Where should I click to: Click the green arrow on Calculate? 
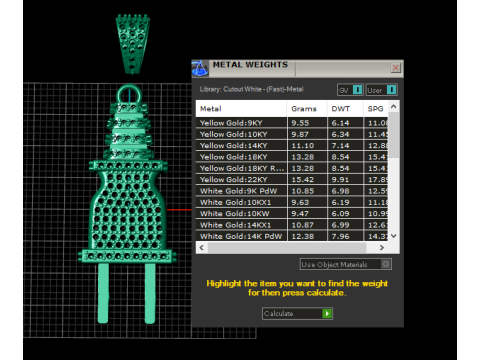(327, 313)
